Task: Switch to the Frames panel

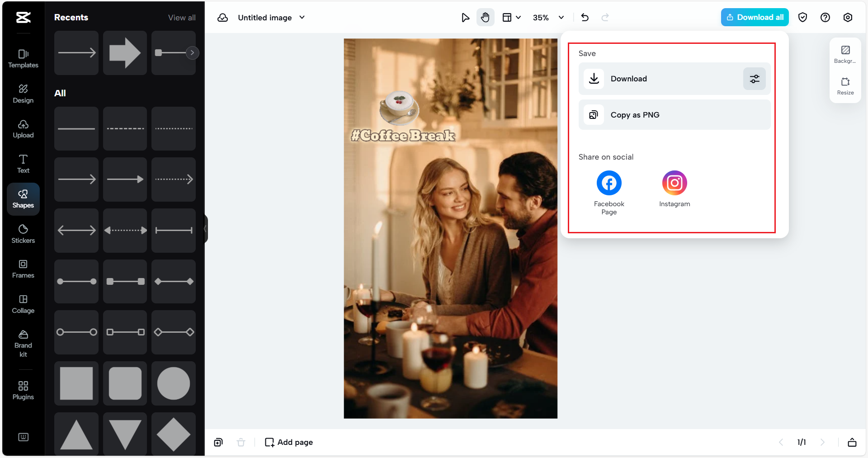Action: click(x=23, y=269)
